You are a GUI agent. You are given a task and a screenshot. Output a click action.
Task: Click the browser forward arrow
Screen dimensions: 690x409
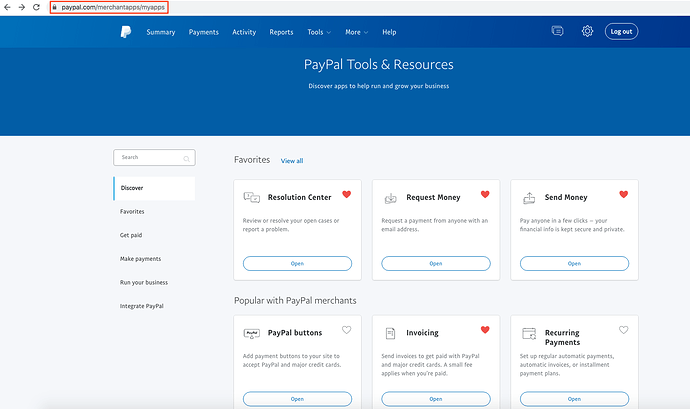(x=22, y=7)
